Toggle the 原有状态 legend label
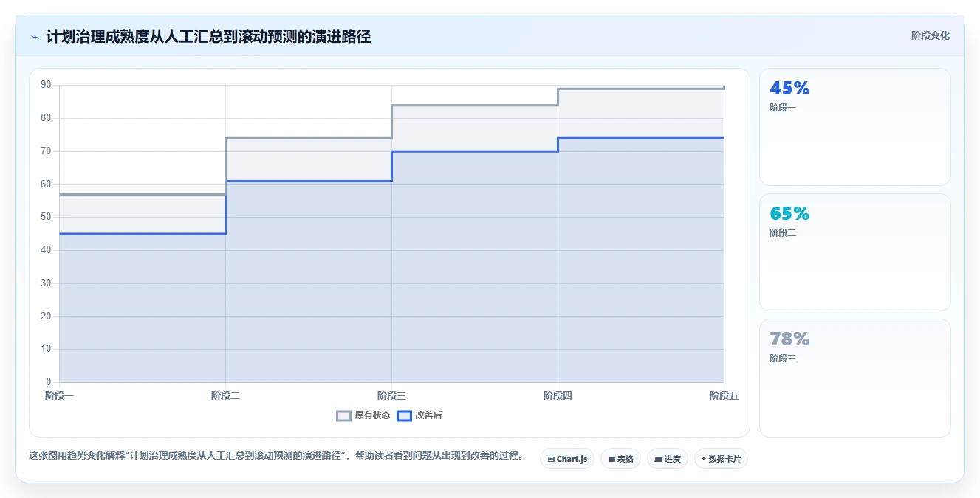Viewport: 980px width, 498px height. pyautogui.click(x=372, y=415)
